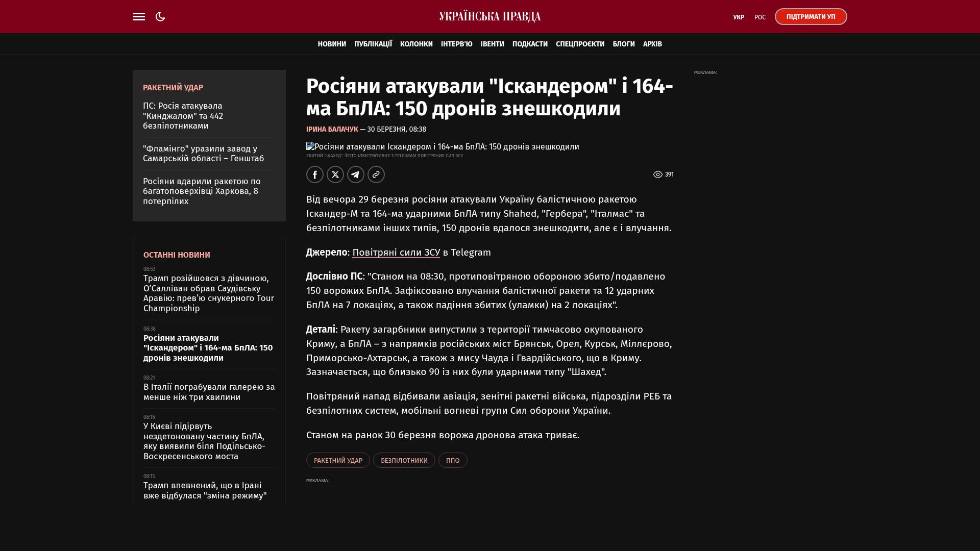Open news about Italy gallery robbery

click(x=209, y=392)
